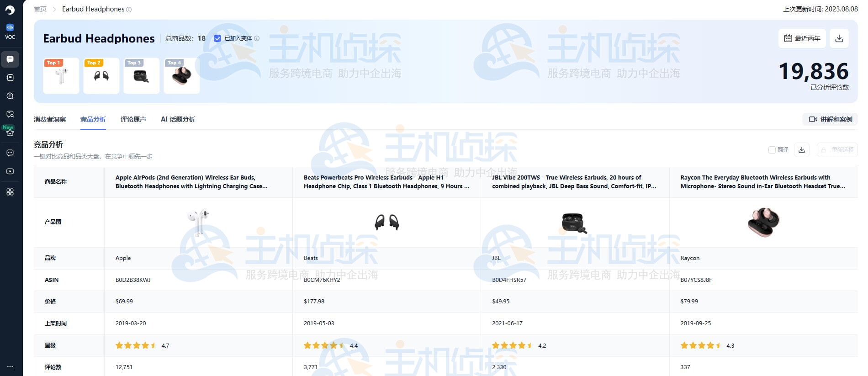Enable the 翻译 translate checkbox
The image size is (868, 376).
pos(772,150)
